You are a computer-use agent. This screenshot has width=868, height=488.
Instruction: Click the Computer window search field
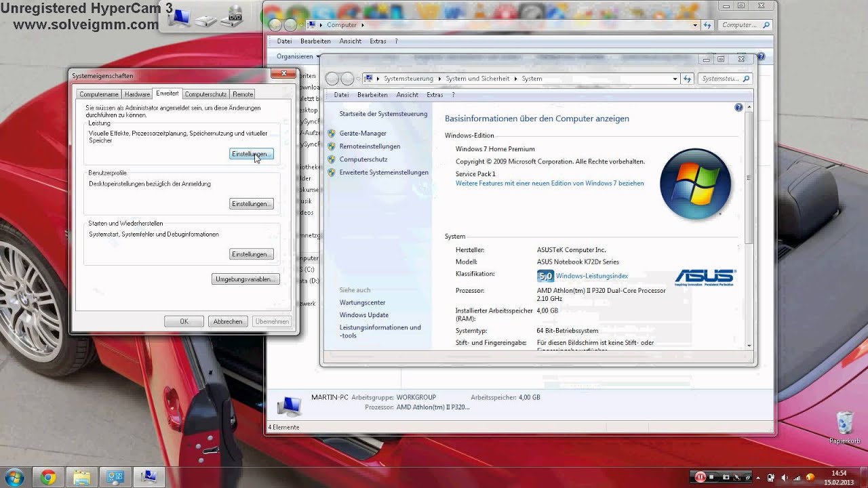(x=746, y=25)
